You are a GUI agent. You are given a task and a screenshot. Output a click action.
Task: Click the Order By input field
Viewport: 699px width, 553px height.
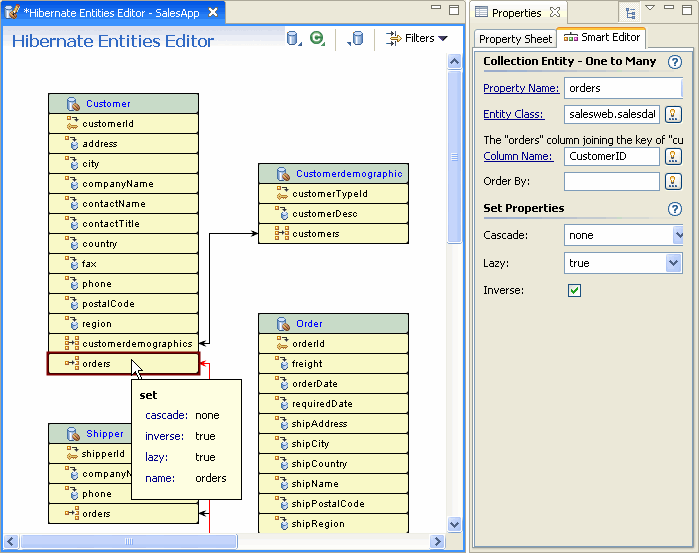click(612, 182)
